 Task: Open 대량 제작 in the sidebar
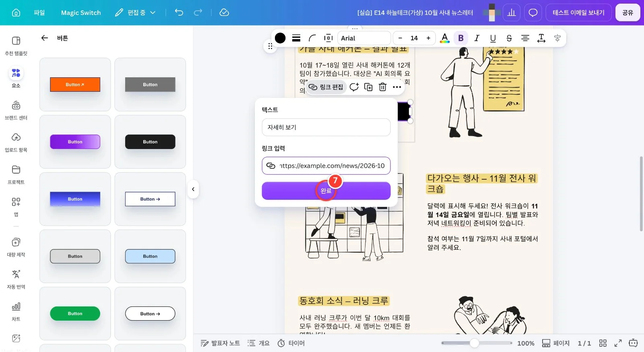click(16, 247)
